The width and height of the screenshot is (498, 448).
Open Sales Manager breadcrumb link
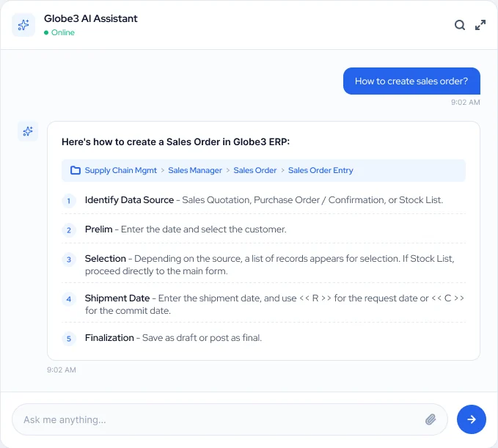195,170
